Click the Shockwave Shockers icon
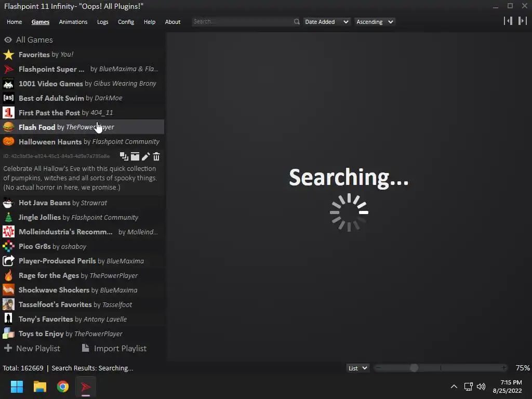This screenshot has height=399, width=532. click(x=8, y=290)
